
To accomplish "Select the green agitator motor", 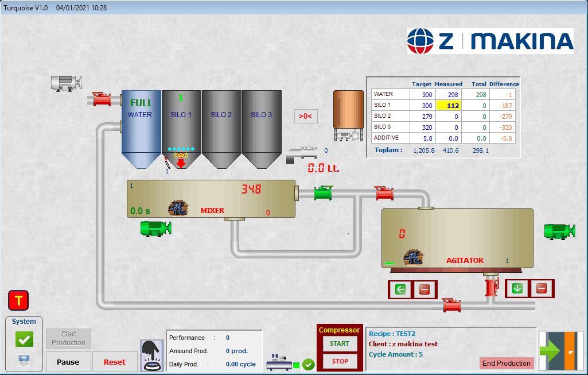I will tap(559, 231).
